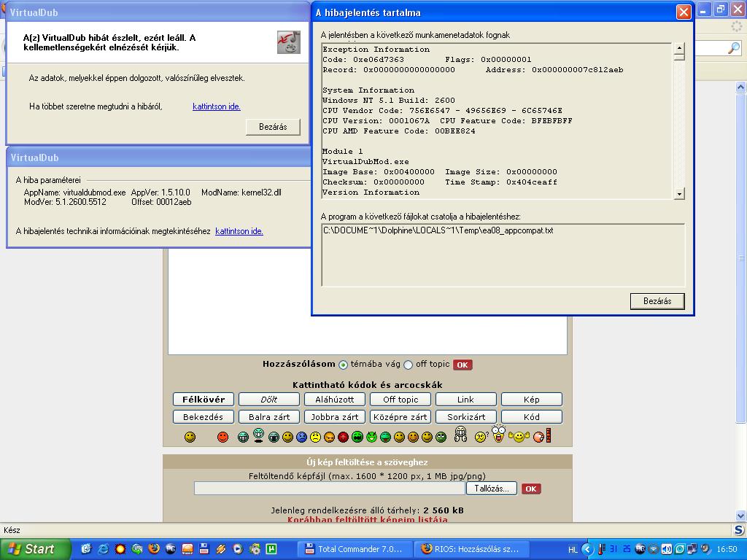Open the Windows Start menu
The height and width of the screenshot is (560, 747).
tap(35, 549)
